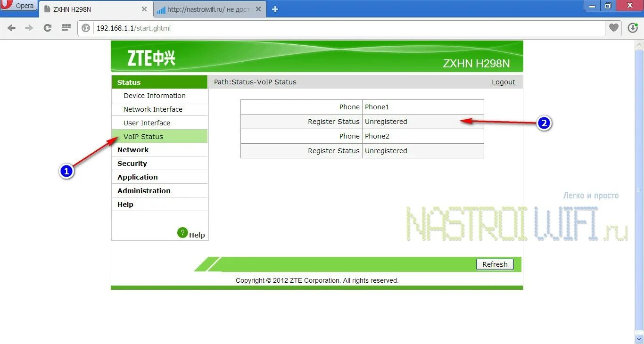
Task: Click the site info globe icon
Action: tap(86, 28)
